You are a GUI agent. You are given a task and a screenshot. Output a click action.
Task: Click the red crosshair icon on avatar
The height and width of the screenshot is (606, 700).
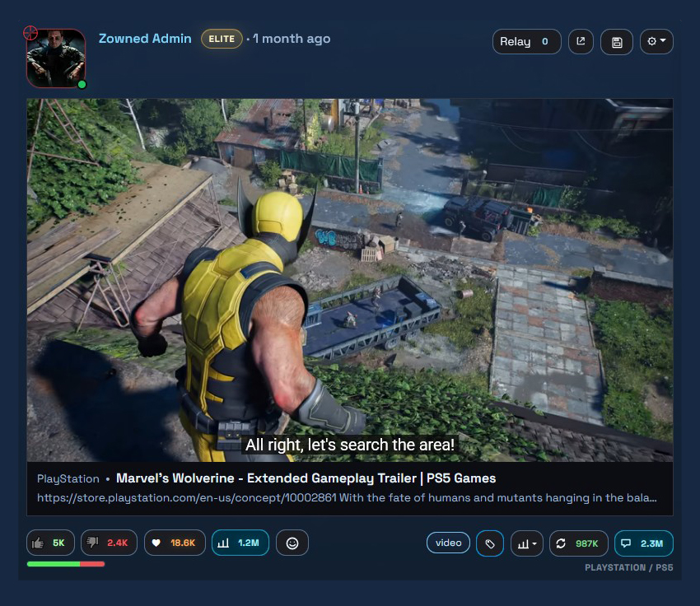(x=30, y=33)
